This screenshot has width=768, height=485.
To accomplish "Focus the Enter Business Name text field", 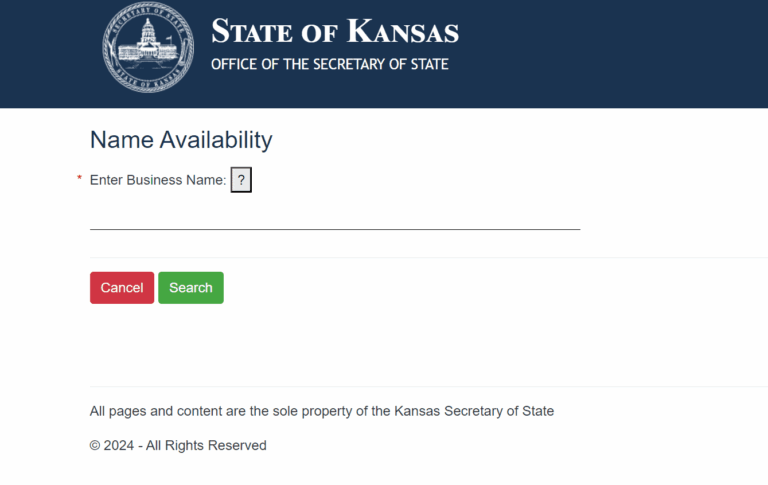I will coord(335,215).
